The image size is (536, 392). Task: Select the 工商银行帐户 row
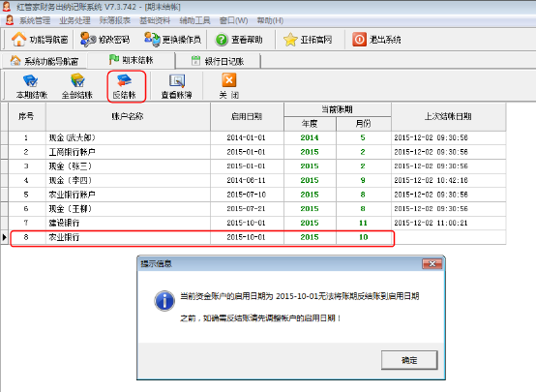click(x=257, y=152)
